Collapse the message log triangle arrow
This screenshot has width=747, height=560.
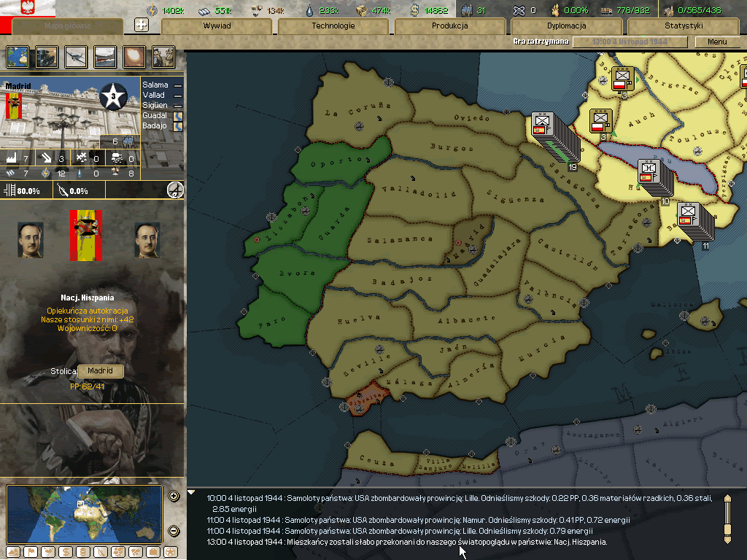click(192, 493)
